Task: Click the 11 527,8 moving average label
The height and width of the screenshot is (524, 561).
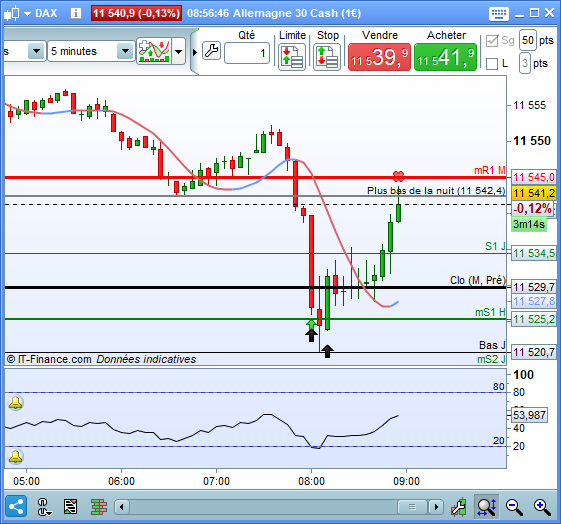Action: (533, 301)
